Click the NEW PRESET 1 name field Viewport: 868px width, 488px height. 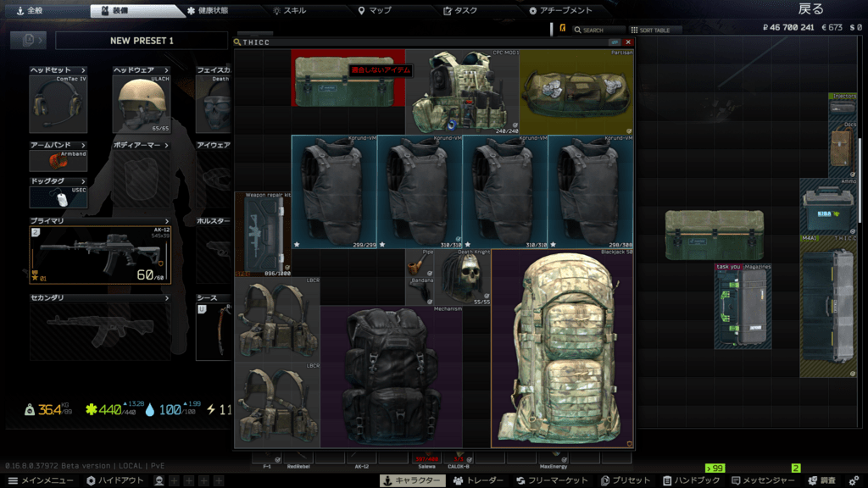142,41
